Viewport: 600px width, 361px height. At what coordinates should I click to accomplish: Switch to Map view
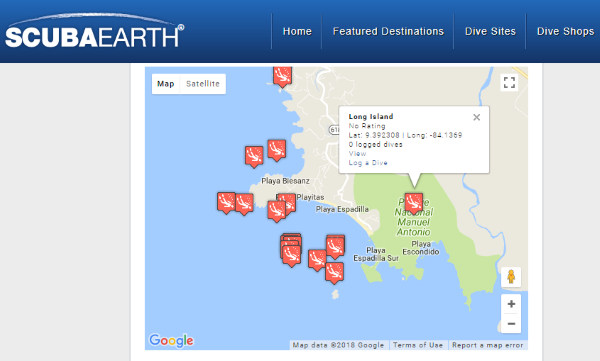tap(166, 84)
